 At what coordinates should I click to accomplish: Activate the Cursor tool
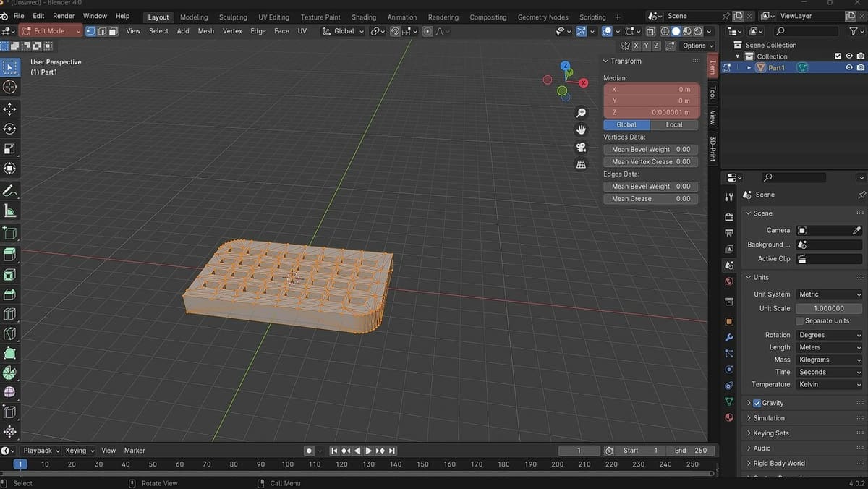click(10, 88)
